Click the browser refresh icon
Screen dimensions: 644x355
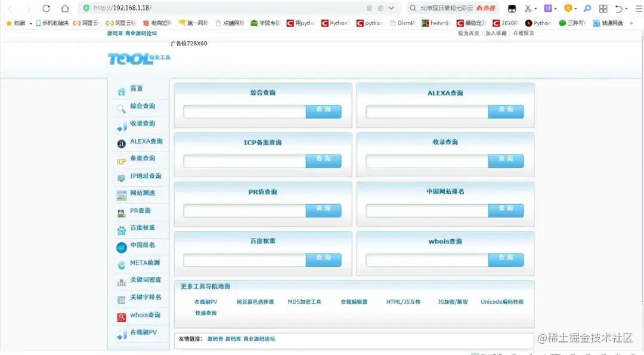(x=45, y=8)
